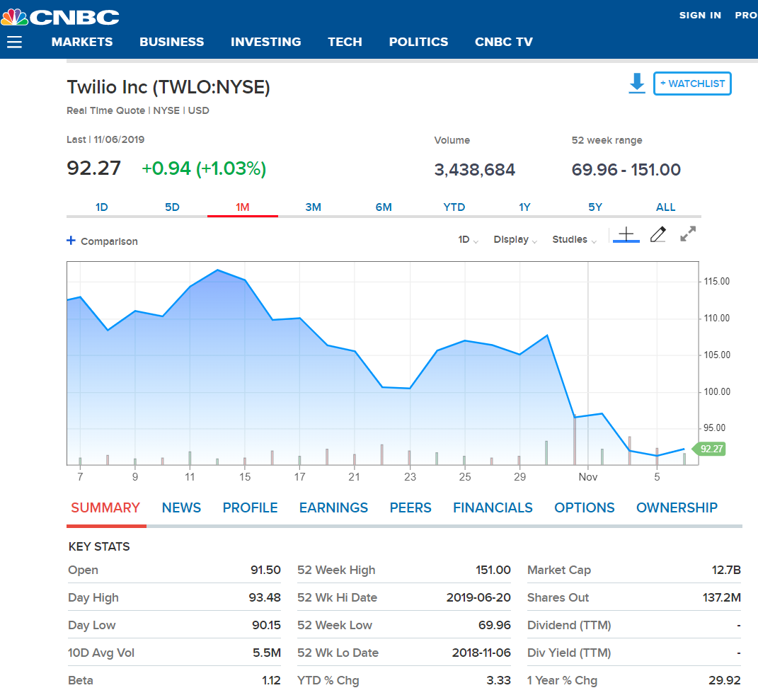Click the 52 week range 69.96 - 151.00

point(626,170)
